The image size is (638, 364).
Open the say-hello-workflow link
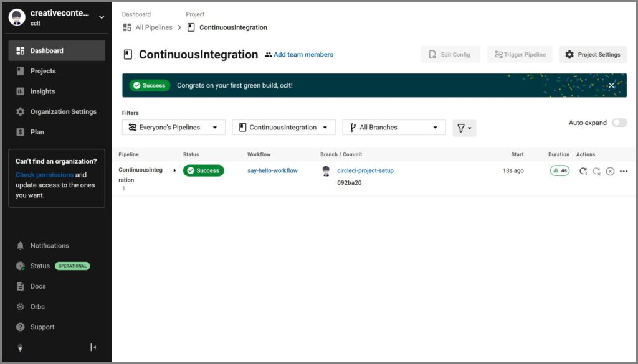pos(272,170)
